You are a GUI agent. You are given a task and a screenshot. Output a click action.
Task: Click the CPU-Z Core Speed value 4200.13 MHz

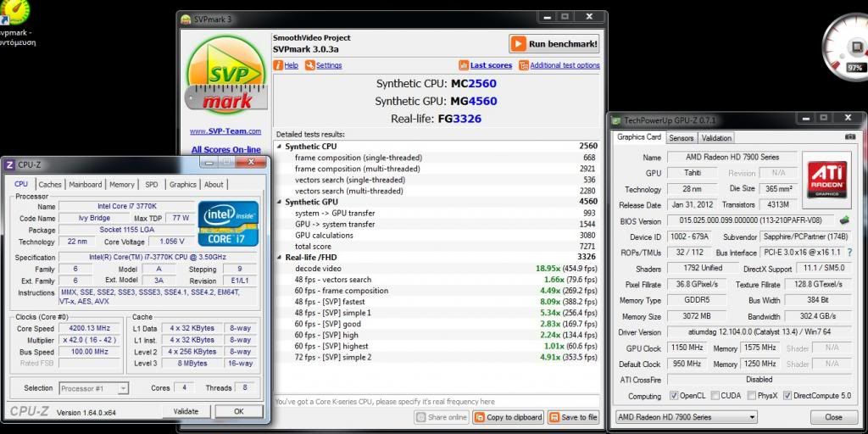coord(90,328)
